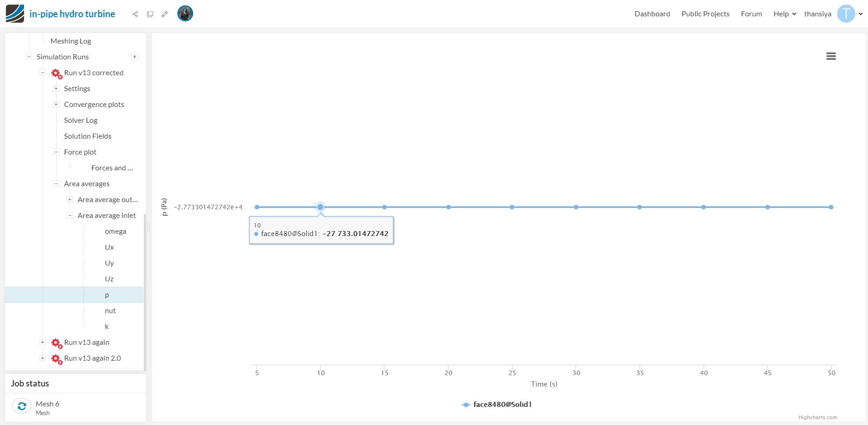The image size is (868, 425).
Task: Toggle face8480@Solid1 series in chart legend
Action: [497, 405]
